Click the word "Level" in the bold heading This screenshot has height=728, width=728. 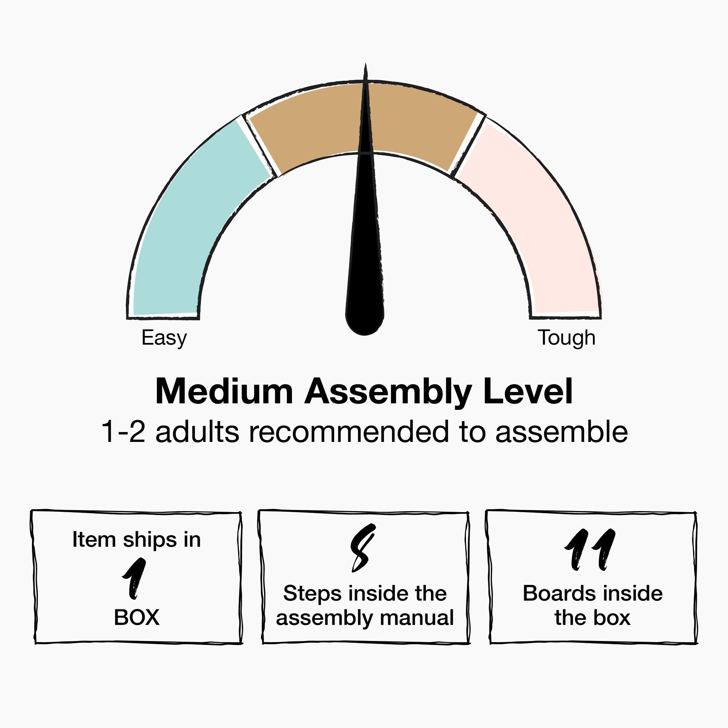(x=528, y=392)
